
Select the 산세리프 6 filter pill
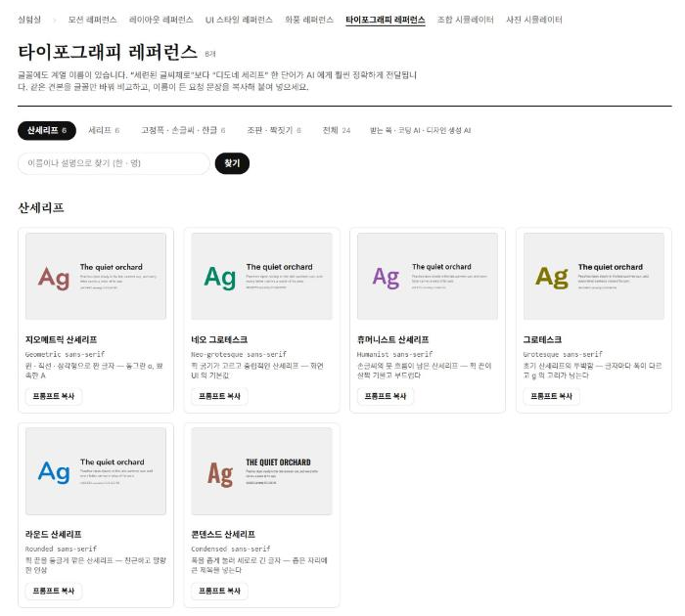click(47, 131)
